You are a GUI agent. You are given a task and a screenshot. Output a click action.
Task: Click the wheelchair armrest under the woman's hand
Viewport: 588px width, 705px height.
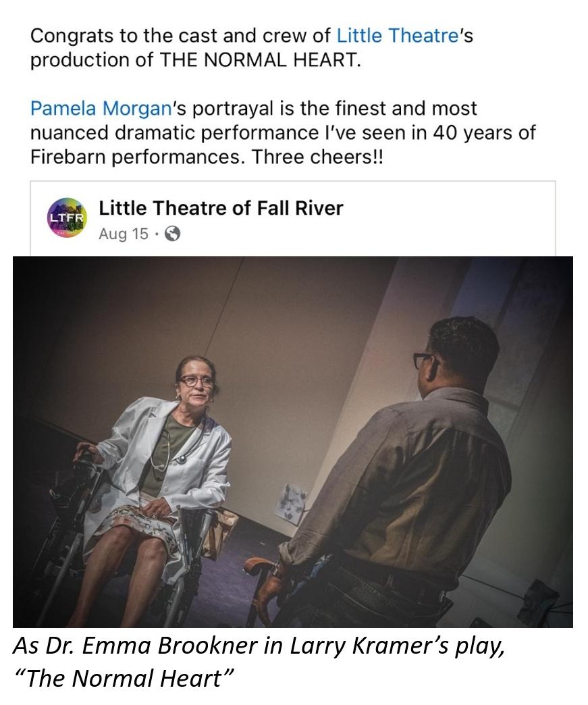(87, 457)
